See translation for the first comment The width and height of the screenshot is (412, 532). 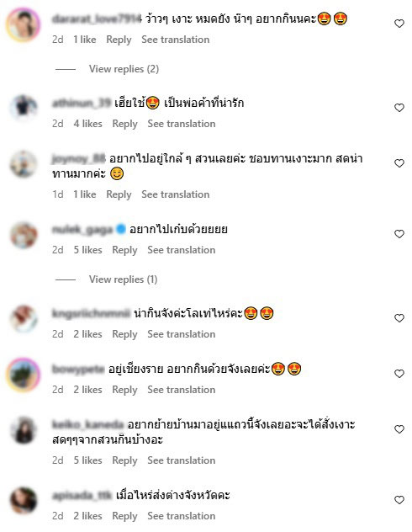click(x=175, y=40)
